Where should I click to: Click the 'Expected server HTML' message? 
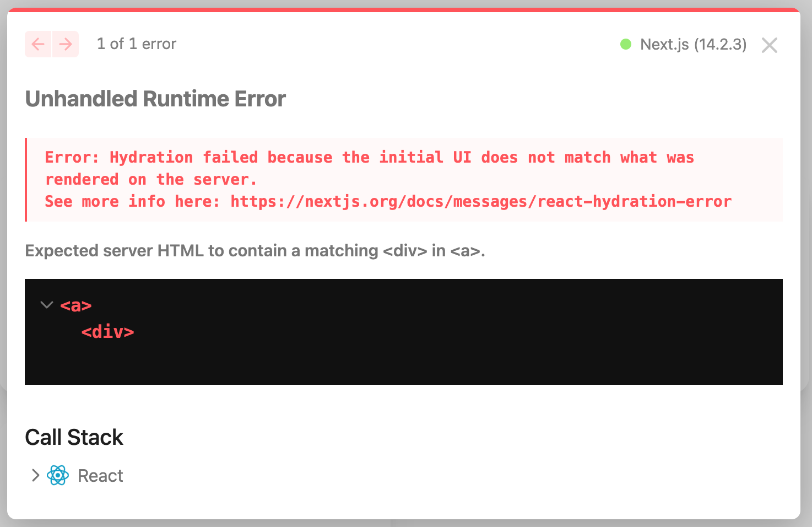pyautogui.click(x=255, y=251)
